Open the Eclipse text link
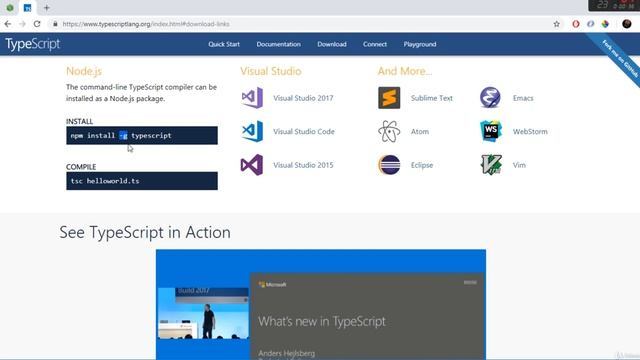Viewport: 640px width, 360px height. [422, 165]
